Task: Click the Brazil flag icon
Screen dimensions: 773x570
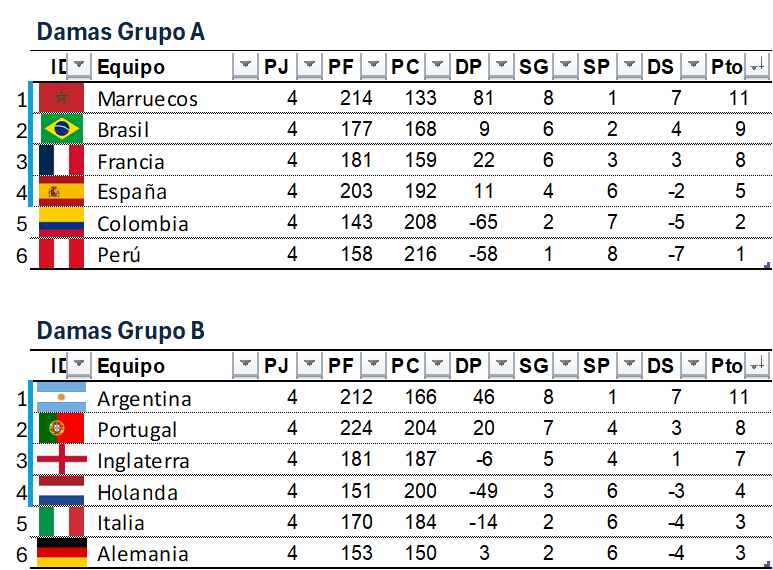Action: [61, 129]
